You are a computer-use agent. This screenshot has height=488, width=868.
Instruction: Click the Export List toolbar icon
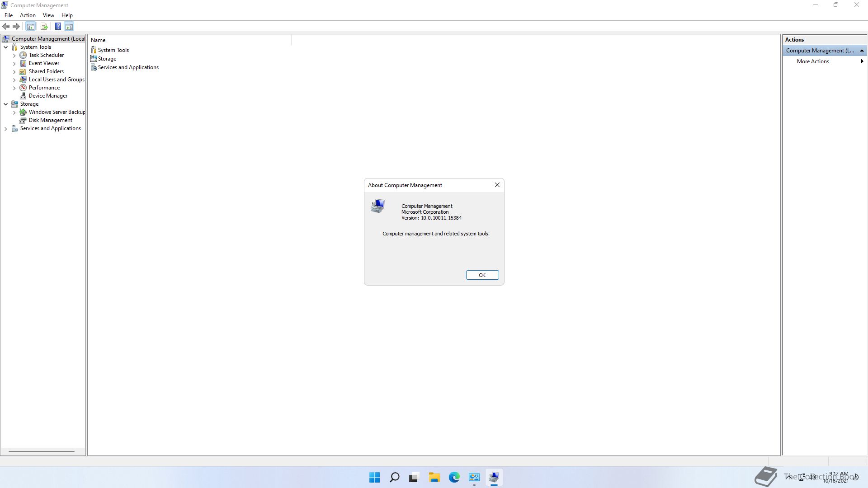point(44,27)
